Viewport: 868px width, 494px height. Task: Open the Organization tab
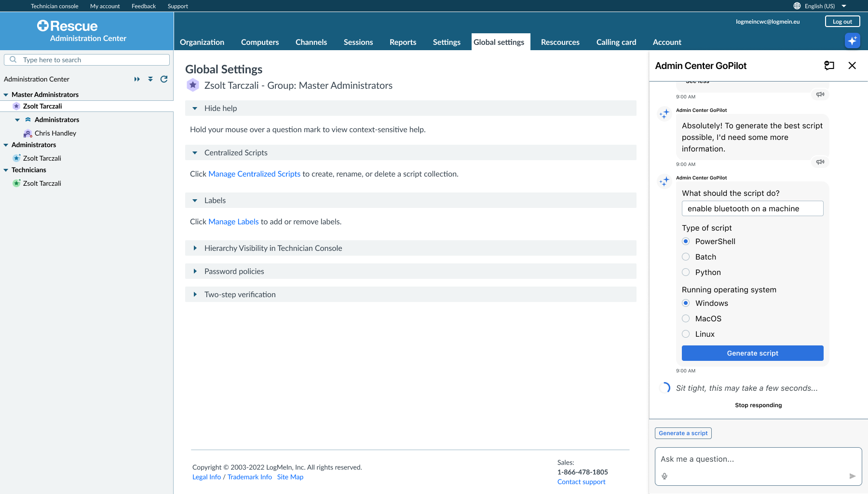pyautogui.click(x=202, y=42)
